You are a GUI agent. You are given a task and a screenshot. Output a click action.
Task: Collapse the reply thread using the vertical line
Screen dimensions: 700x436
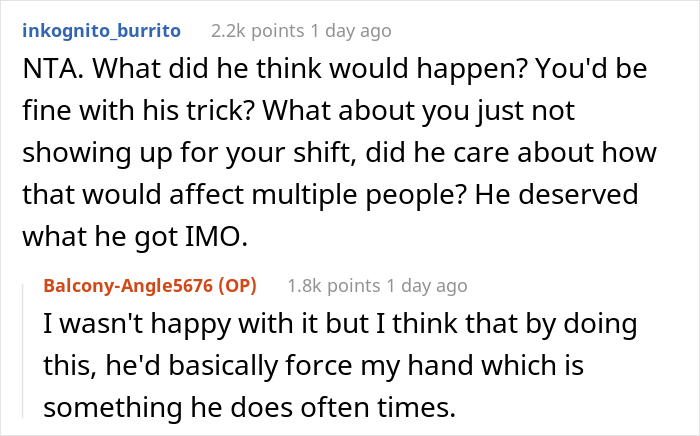[x=23, y=351]
